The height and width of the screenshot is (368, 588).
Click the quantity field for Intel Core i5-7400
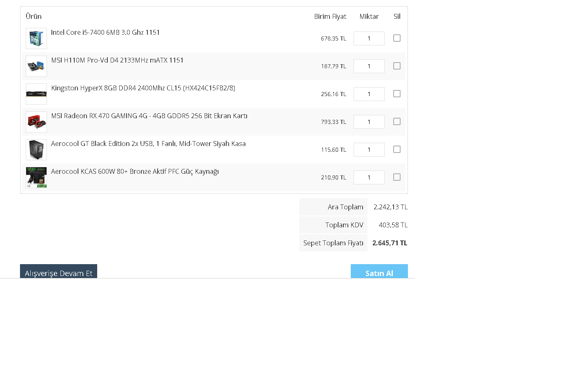[369, 38]
